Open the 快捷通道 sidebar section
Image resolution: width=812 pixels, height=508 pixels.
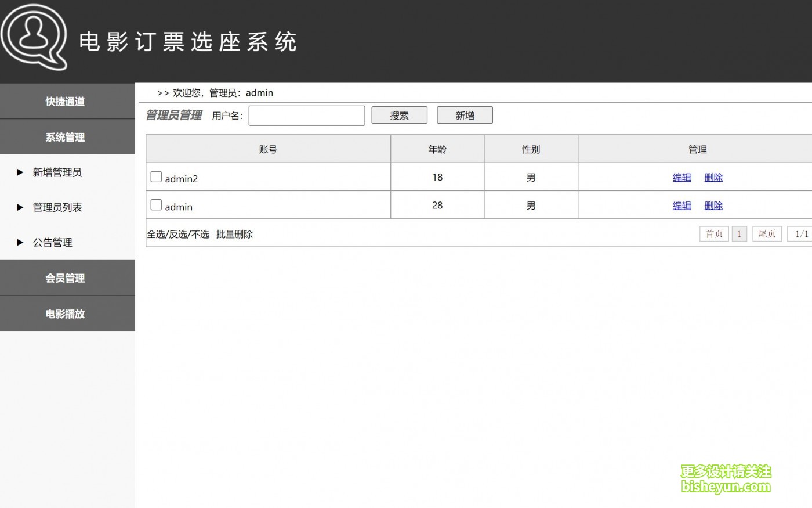click(x=66, y=102)
